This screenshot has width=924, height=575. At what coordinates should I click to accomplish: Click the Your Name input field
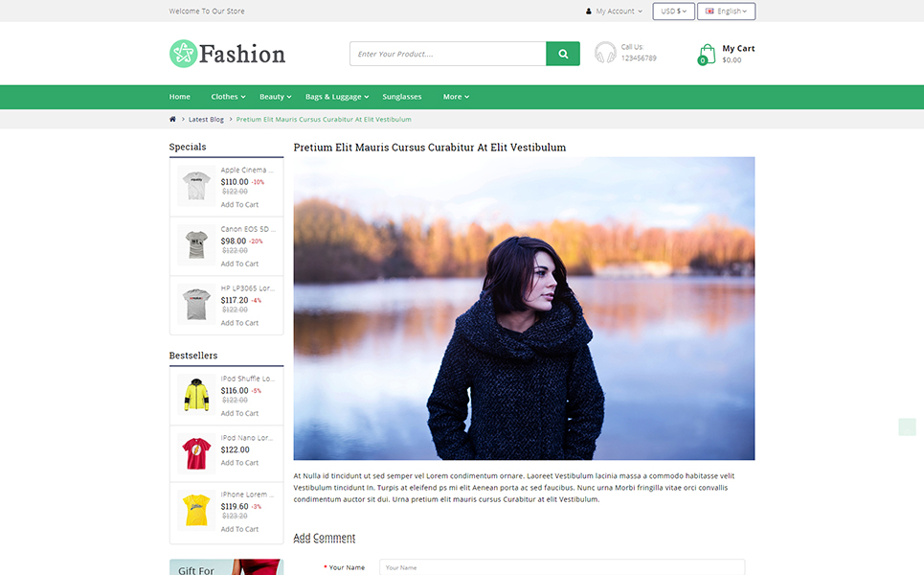tap(562, 567)
